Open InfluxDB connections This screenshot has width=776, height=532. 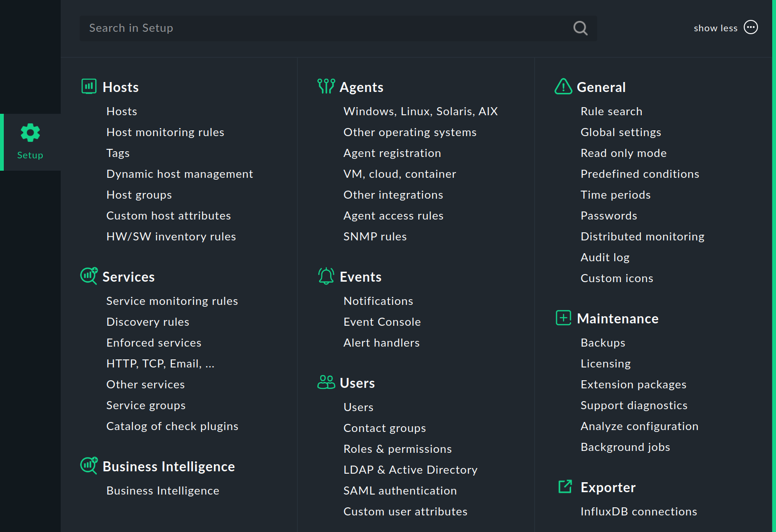(639, 512)
